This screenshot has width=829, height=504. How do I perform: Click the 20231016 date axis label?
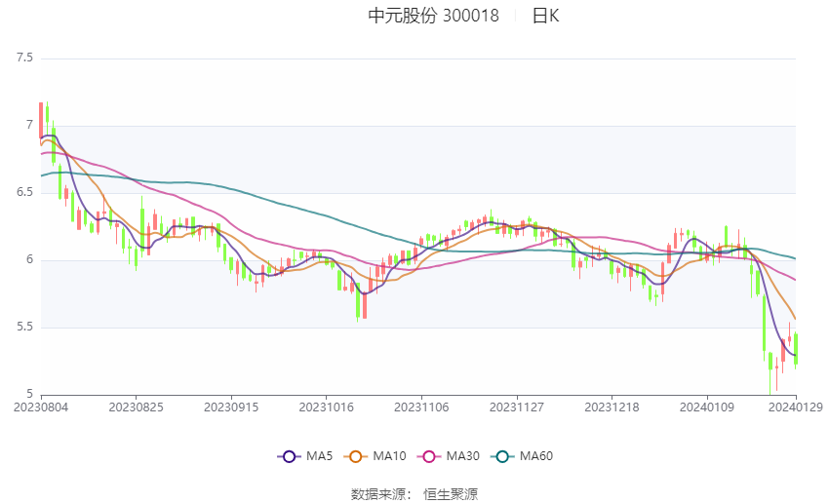coord(326,407)
